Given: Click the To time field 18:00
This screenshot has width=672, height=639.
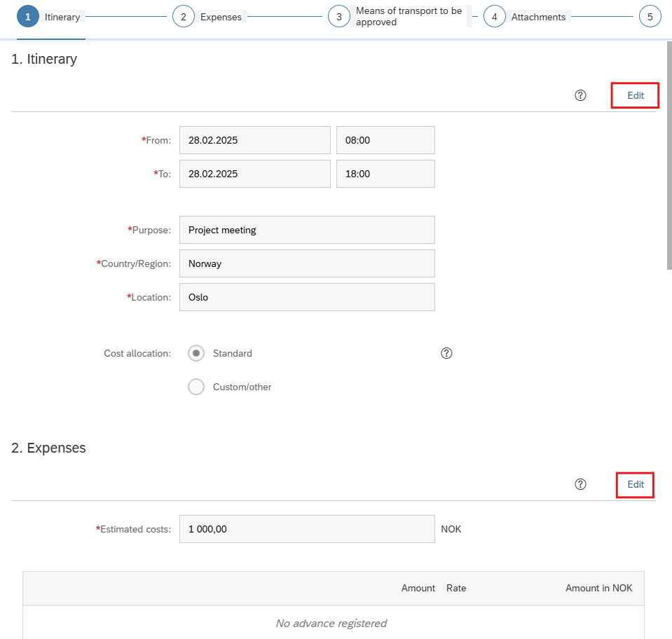Looking at the screenshot, I should [x=385, y=174].
